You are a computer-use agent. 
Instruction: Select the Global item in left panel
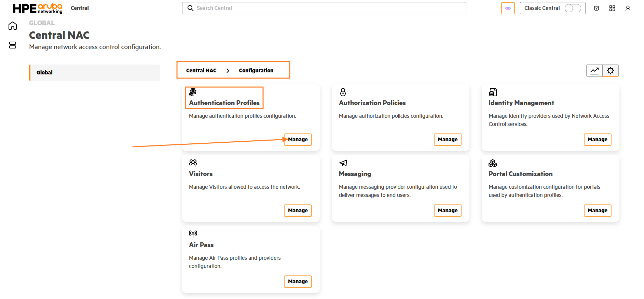pyautogui.click(x=95, y=73)
